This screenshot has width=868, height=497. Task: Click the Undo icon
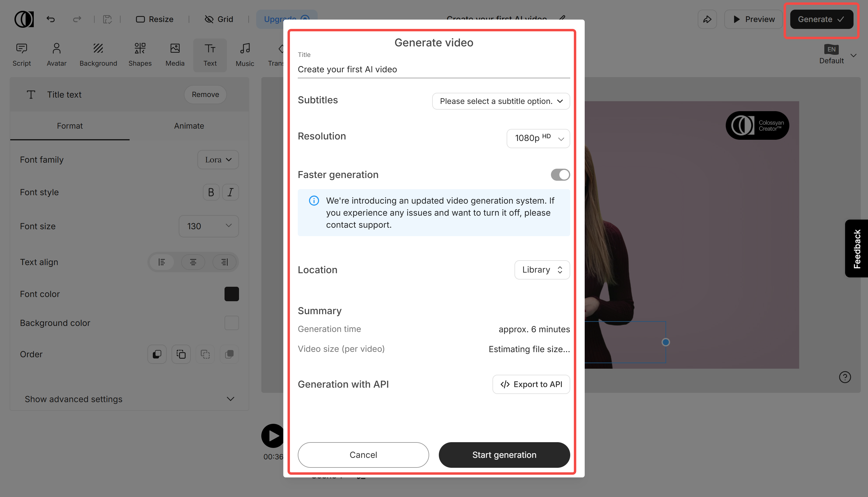pos(51,19)
